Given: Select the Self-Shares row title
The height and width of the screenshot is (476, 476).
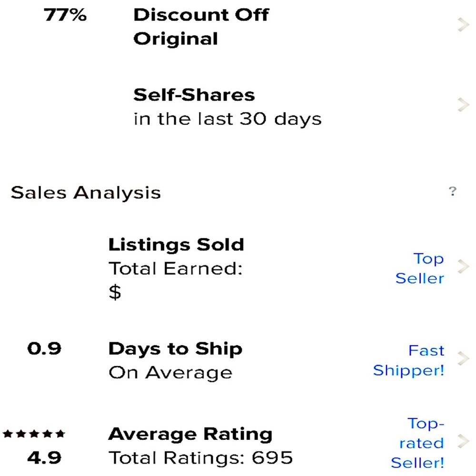Looking at the screenshot, I should pos(194,95).
